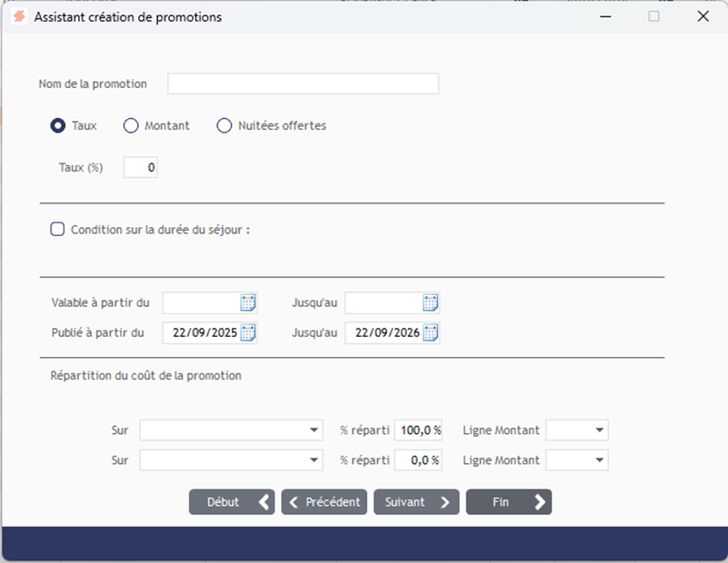Go to wizard start with Début button

coord(231,502)
